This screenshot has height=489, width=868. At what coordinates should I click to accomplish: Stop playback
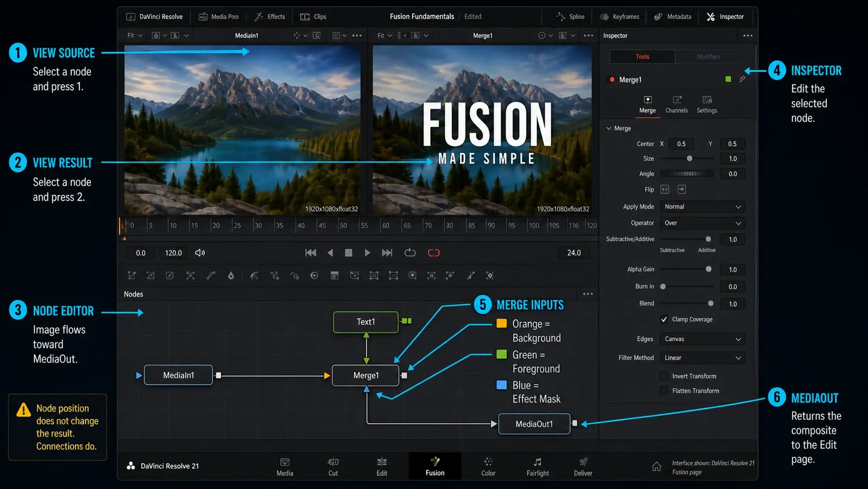tap(349, 253)
